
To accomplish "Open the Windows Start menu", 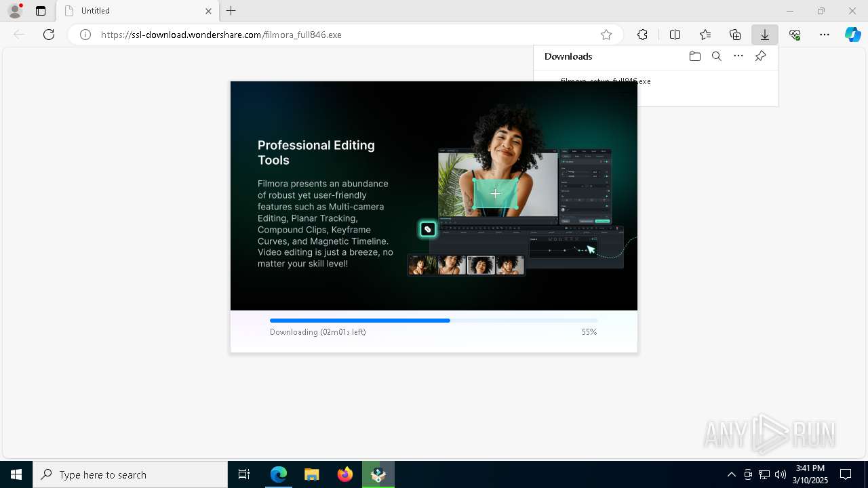I will (16, 474).
